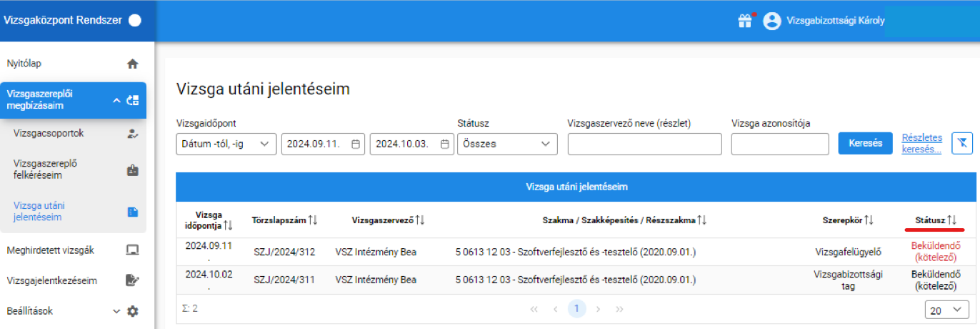Screen dimensions: 980x329
Task: Collapse the Vizsgaszereplői megbízásaim section
Action: click(116, 101)
